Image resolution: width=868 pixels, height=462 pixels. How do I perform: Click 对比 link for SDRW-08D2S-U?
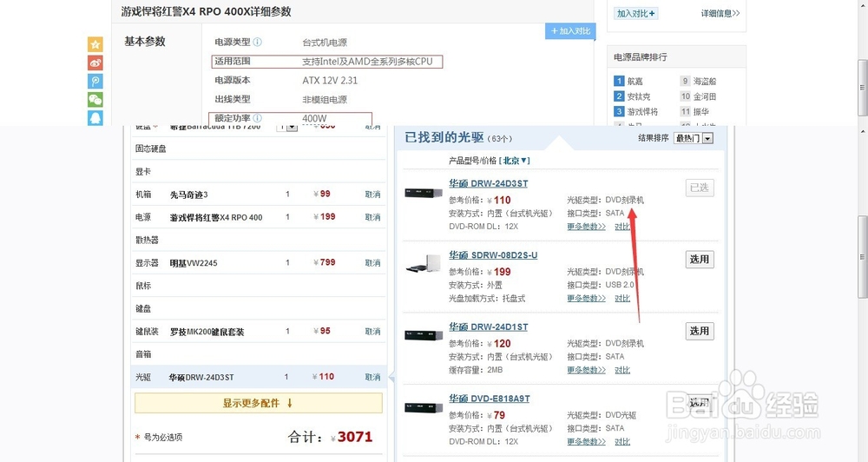tap(622, 298)
